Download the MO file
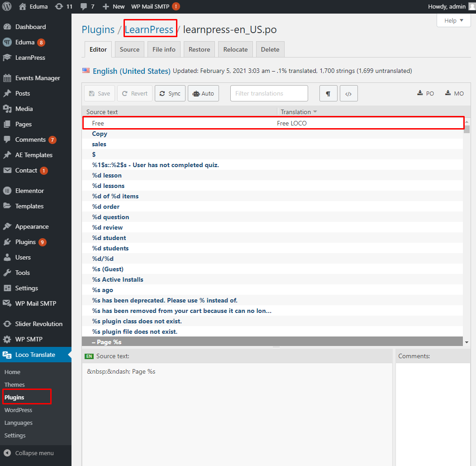476x466 pixels. [454, 93]
